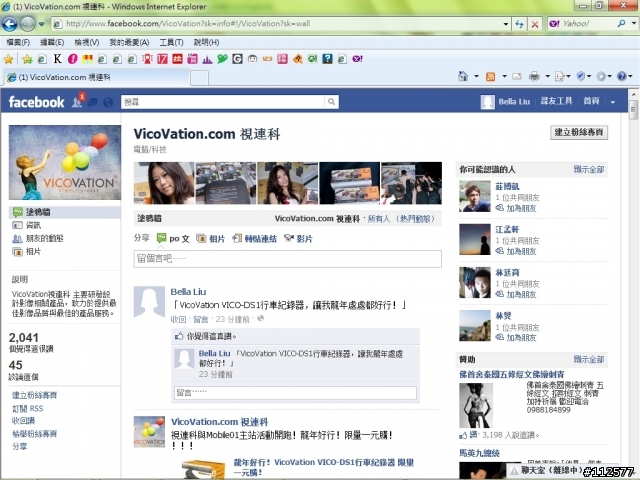Open Facebook notifications globe icon
This screenshot has width=640, height=480.
pyautogui.click(x=108, y=102)
